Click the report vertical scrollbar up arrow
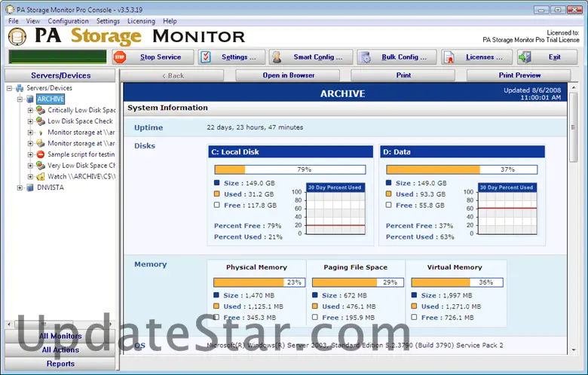 click(x=574, y=87)
